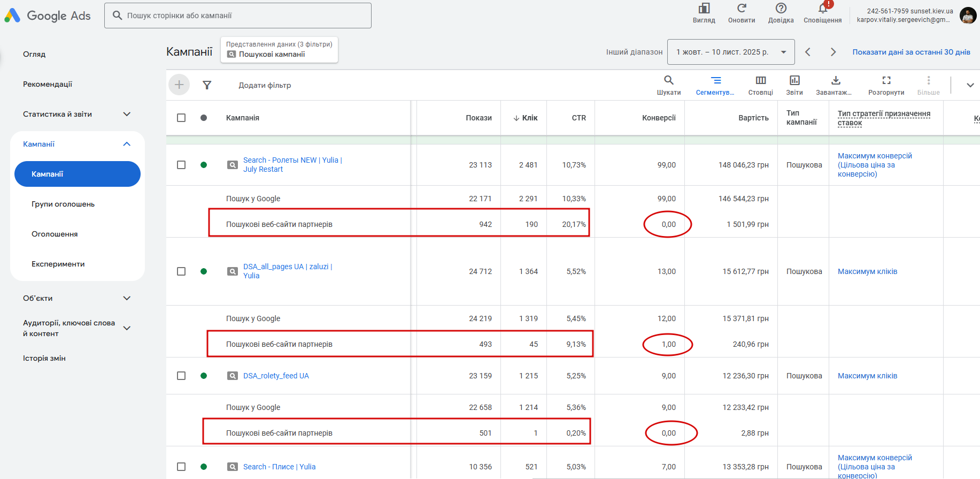Click the Appearance (Вигляд) icon
This screenshot has width=980, height=479.
704,9
